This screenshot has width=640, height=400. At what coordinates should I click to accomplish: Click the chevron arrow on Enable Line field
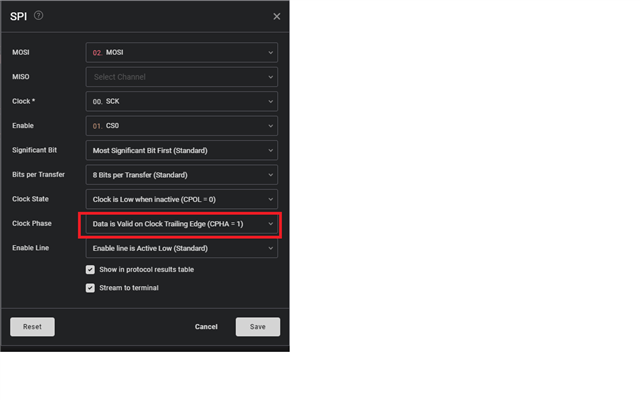[270, 248]
